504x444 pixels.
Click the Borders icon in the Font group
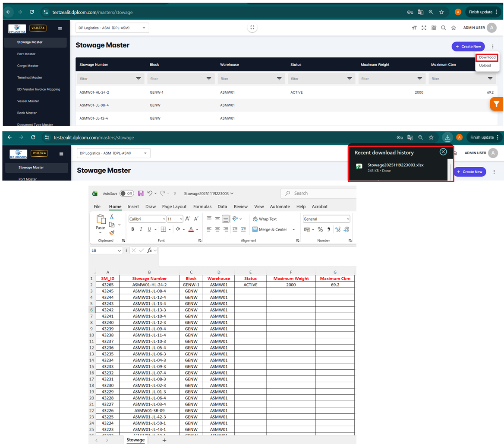point(163,229)
